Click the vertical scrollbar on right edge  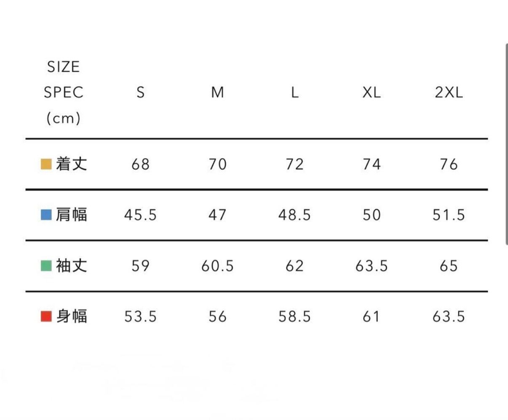click(506, 144)
